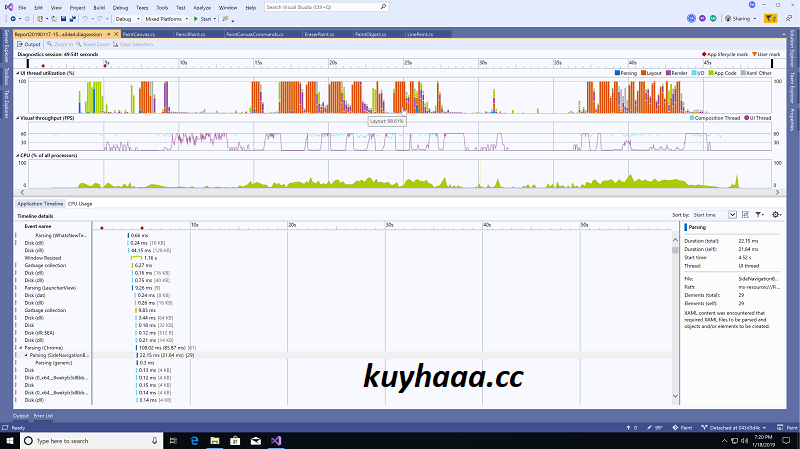Open the Sort by Start time dropdown
Viewport: 800px width, 449px height.
coord(714,215)
